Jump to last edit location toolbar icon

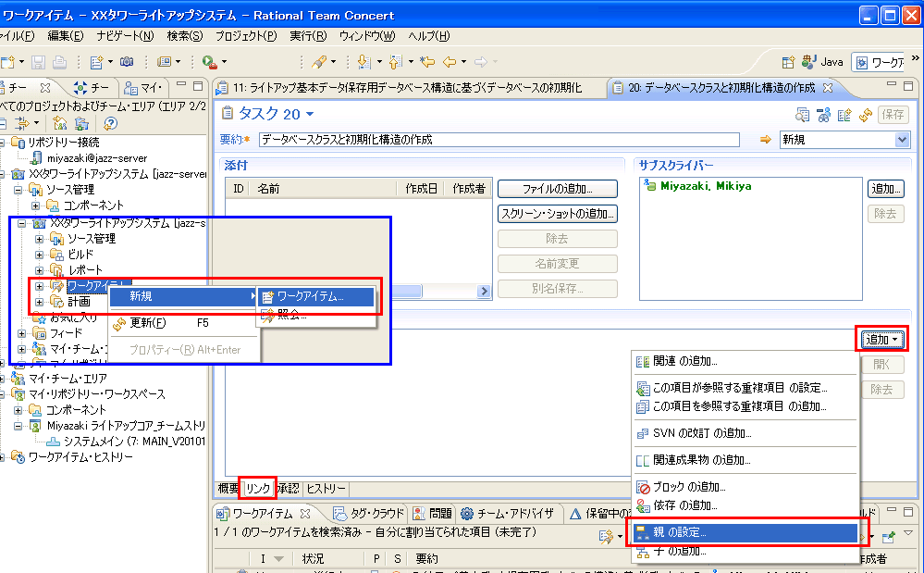pyautogui.click(x=427, y=61)
